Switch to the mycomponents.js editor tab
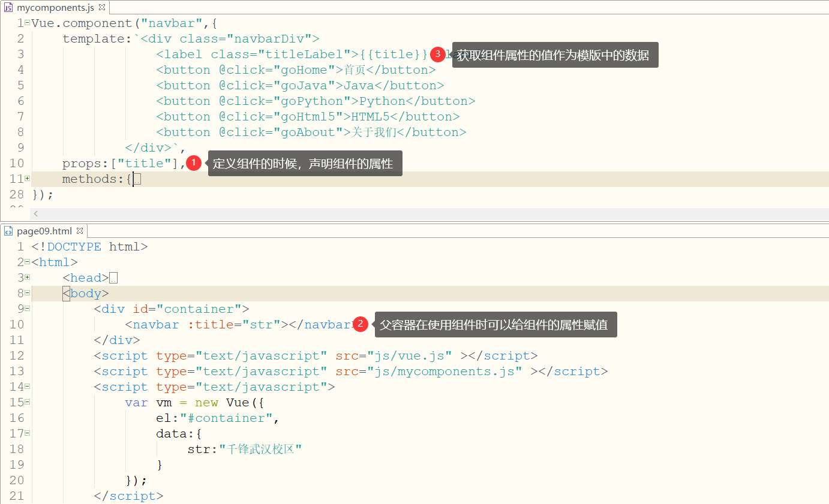This screenshot has width=829, height=504. pyautogui.click(x=56, y=7)
